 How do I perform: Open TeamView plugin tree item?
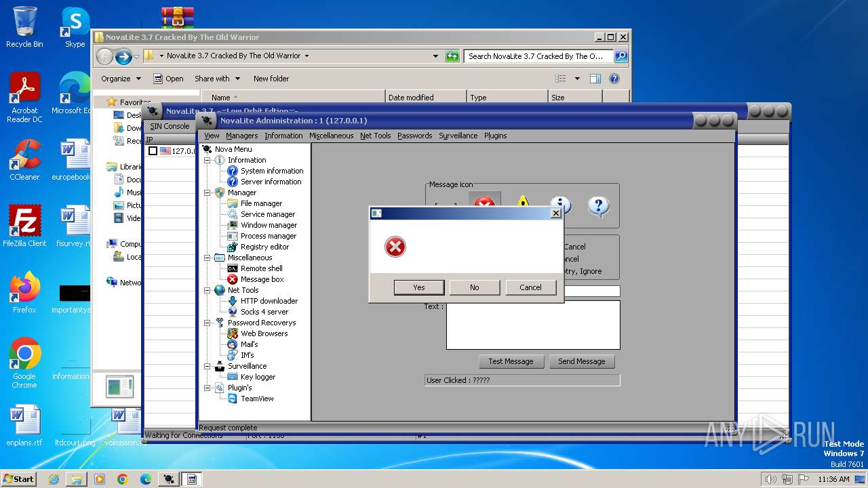click(257, 399)
